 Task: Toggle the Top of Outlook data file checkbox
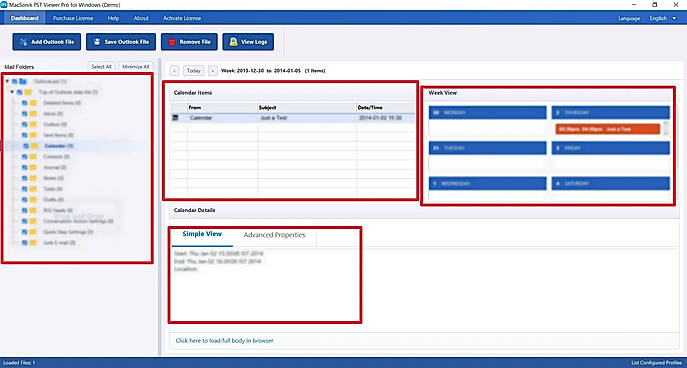point(20,92)
